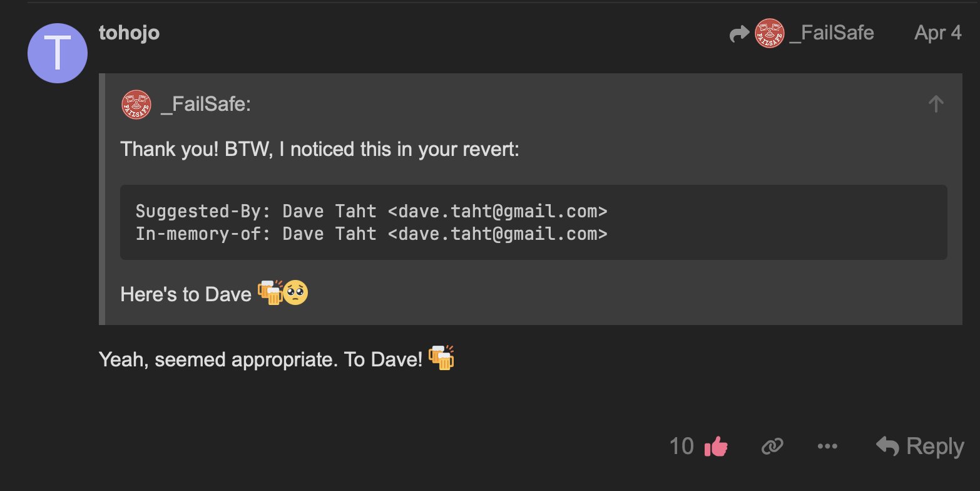Open _FailSafe name in reply-to header

click(832, 33)
